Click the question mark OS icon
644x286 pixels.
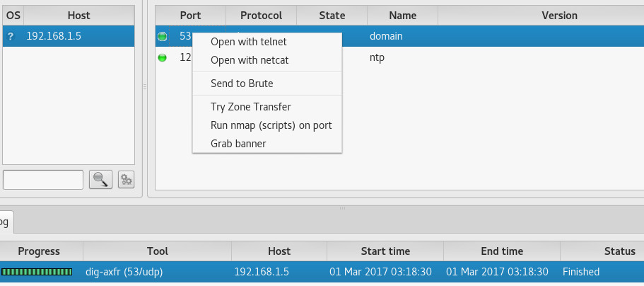pos(11,36)
